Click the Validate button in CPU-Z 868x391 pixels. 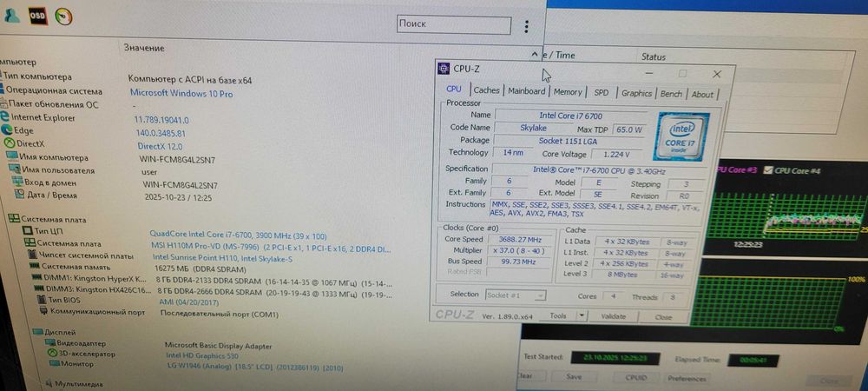pyautogui.click(x=613, y=317)
